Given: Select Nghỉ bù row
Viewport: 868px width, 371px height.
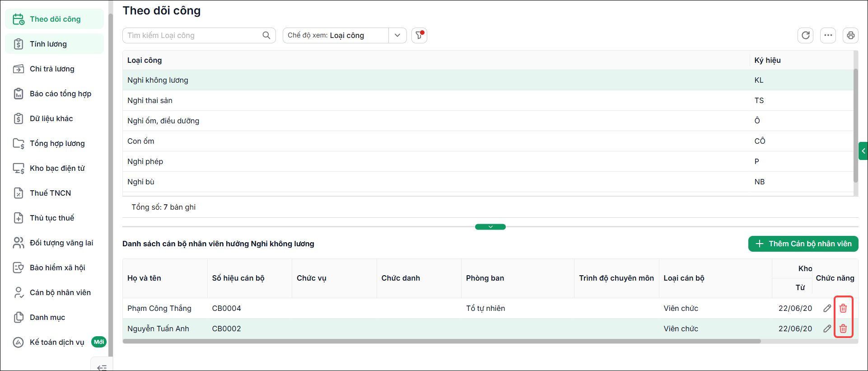Looking at the screenshot, I should (x=488, y=182).
